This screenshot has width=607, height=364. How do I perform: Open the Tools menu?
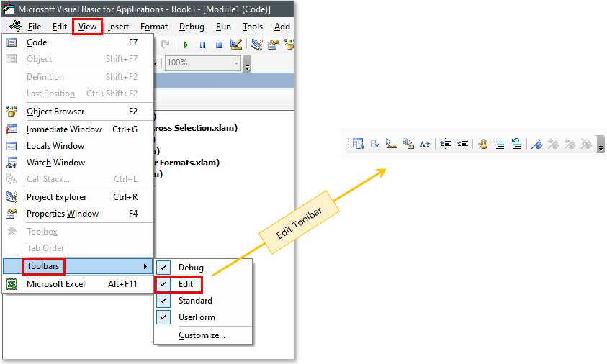point(253,27)
